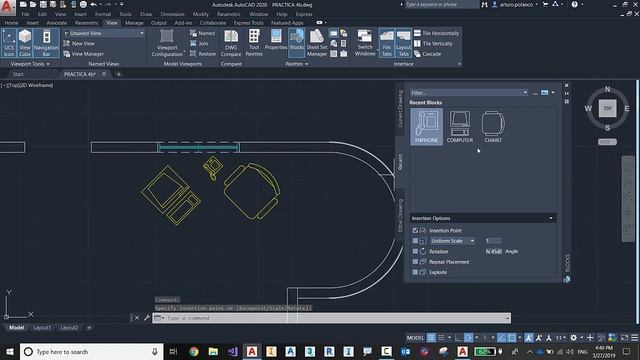Open the Insert ribbon tab
Image resolution: width=640 pixels, height=360 pixels.
coord(33,23)
